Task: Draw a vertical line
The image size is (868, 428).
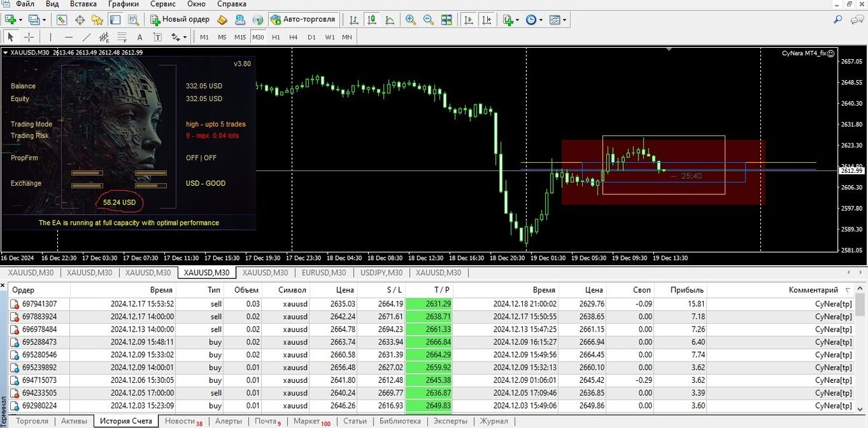Action: tap(51, 37)
